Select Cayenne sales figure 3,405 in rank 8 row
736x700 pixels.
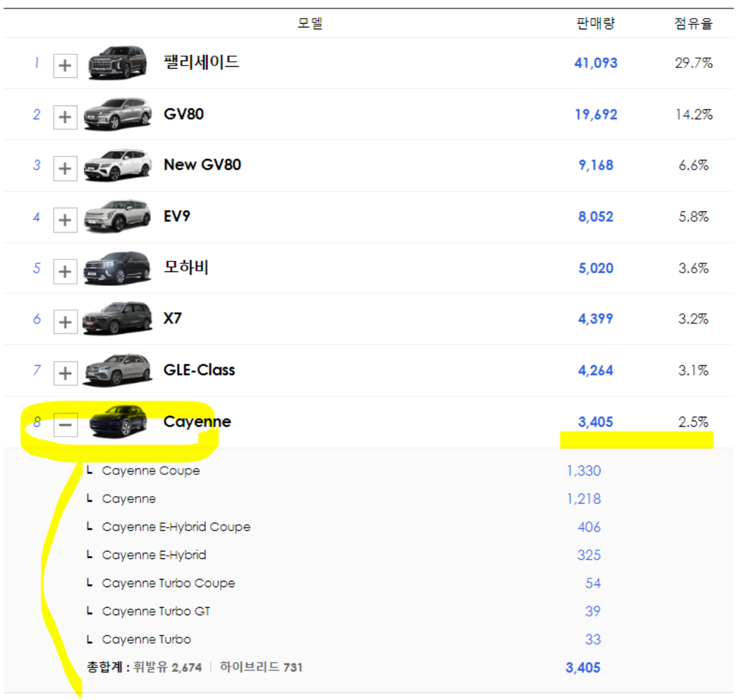pyautogui.click(x=595, y=422)
